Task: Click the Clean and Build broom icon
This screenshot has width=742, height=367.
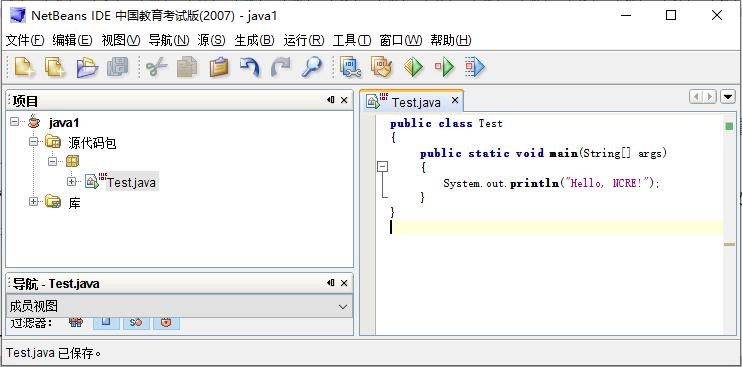Action: coord(382,67)
